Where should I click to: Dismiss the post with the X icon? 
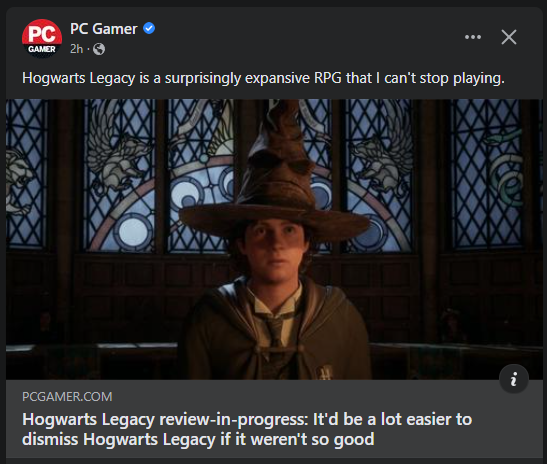(509, 37)
